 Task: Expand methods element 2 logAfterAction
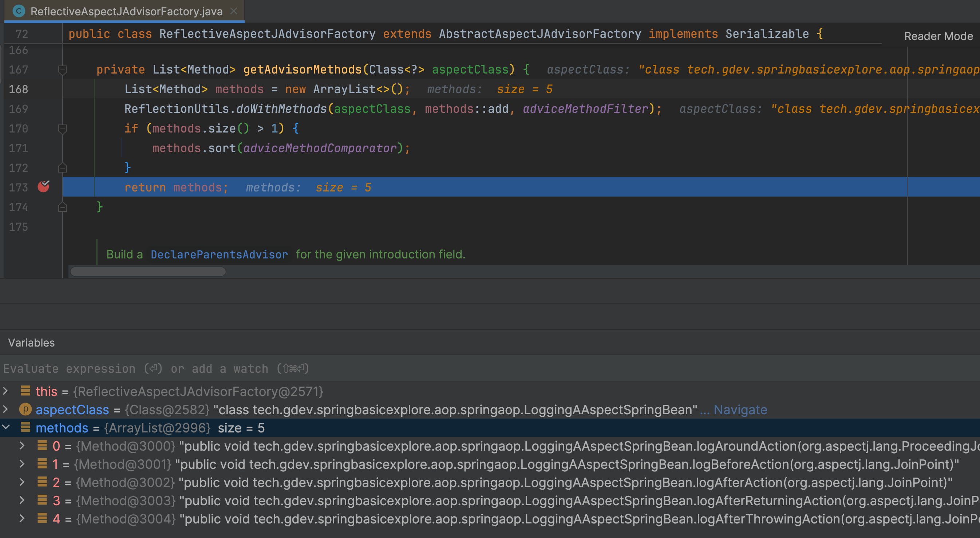22,482
